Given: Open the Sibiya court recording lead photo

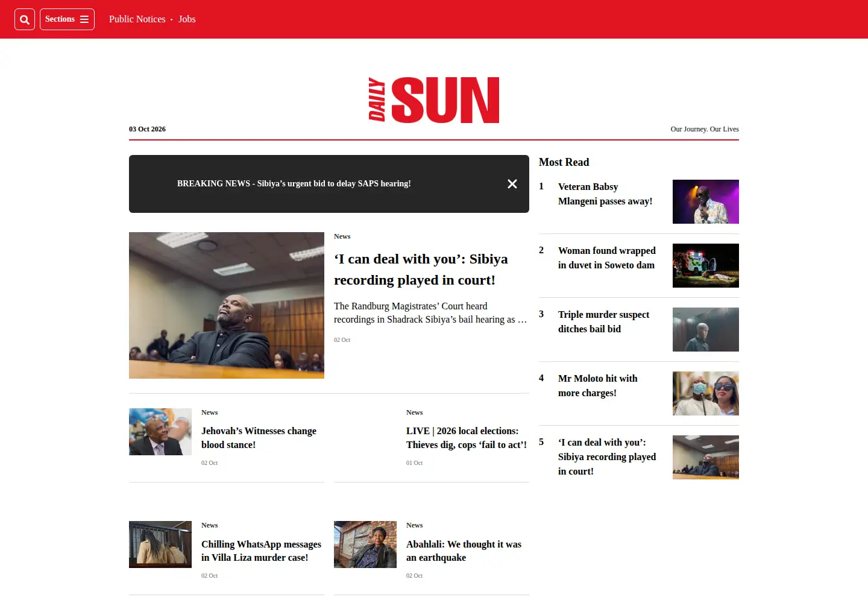Looking at the screenshot, I should coord(227,305).
